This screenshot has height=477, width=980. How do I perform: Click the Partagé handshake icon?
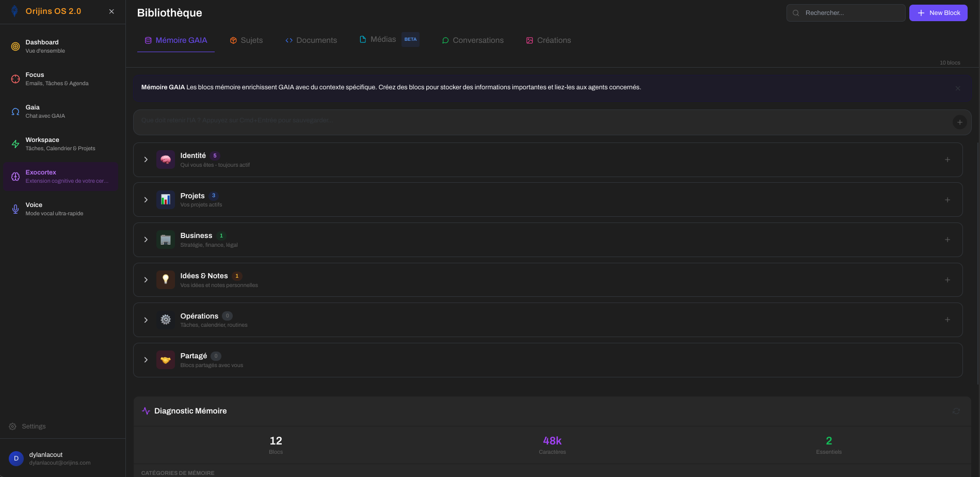tap(165, 360)
